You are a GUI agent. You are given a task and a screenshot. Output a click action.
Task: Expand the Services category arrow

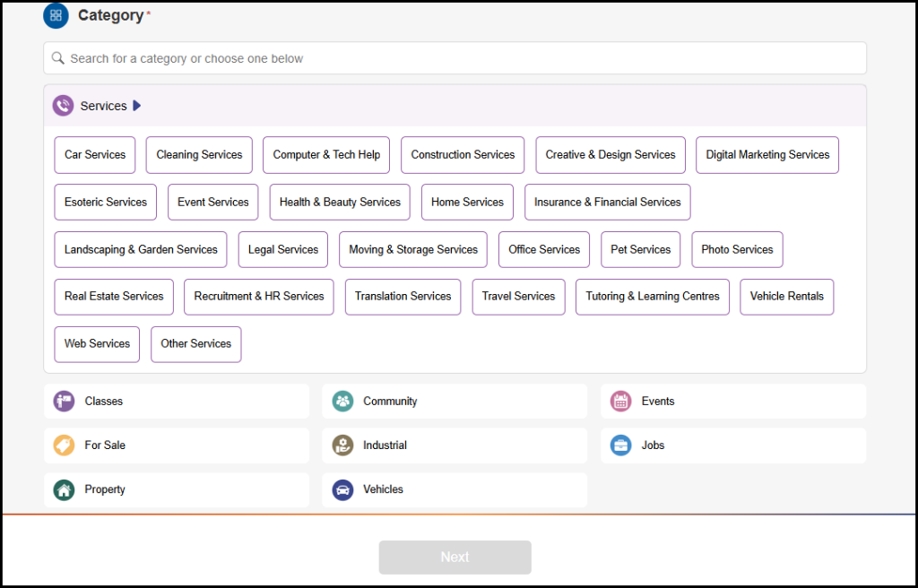[x=136, y=105]
